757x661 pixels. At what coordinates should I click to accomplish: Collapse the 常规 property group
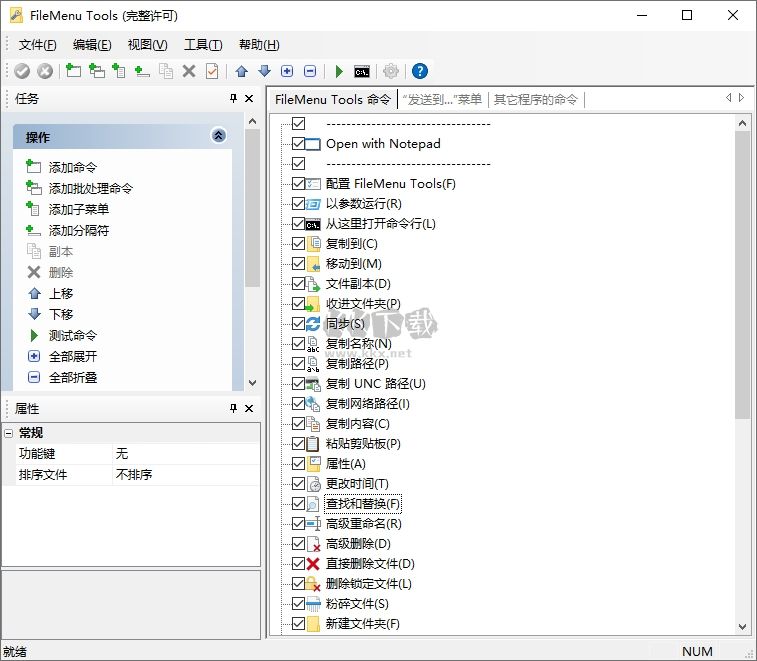[x=9, y=433]
